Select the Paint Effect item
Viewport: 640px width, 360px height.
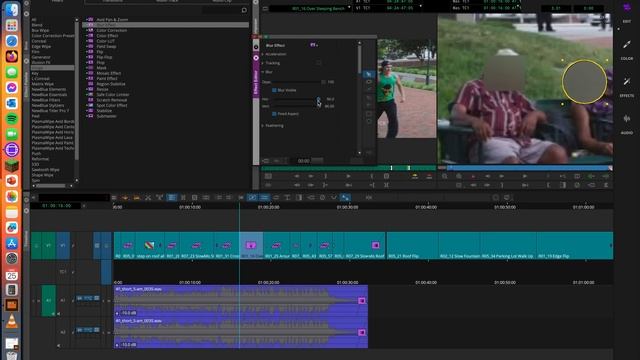(107, 78)
